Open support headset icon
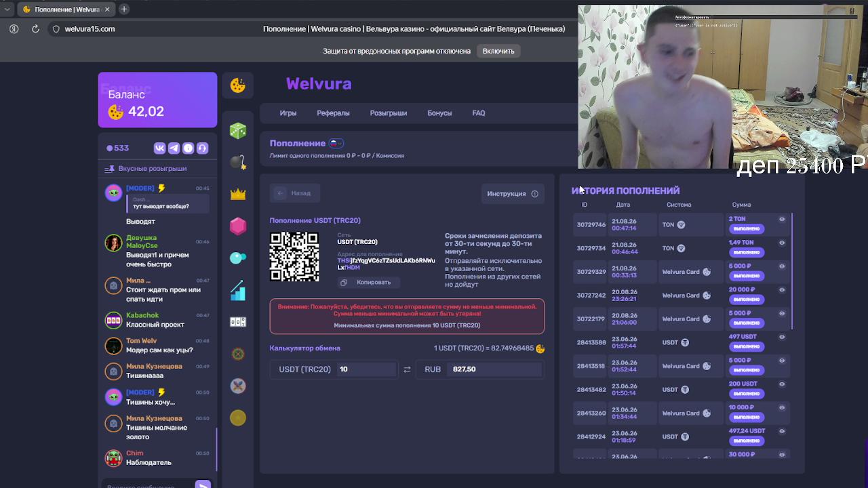Image resolution: width=868 pixels, height=488 pixels. click(202, 148)
